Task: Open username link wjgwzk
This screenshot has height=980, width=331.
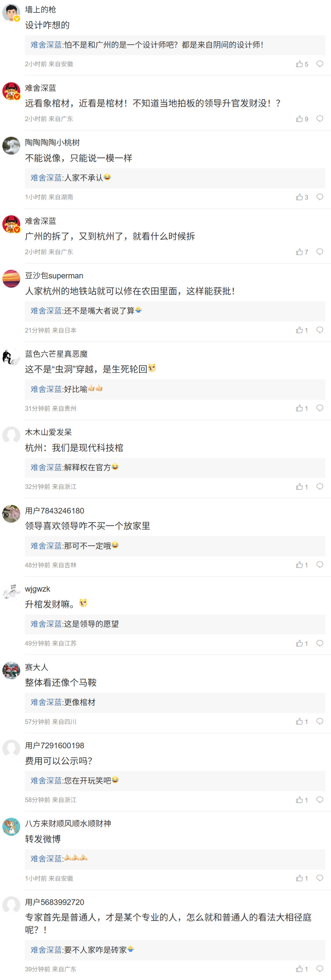Action: pos(37,589)
